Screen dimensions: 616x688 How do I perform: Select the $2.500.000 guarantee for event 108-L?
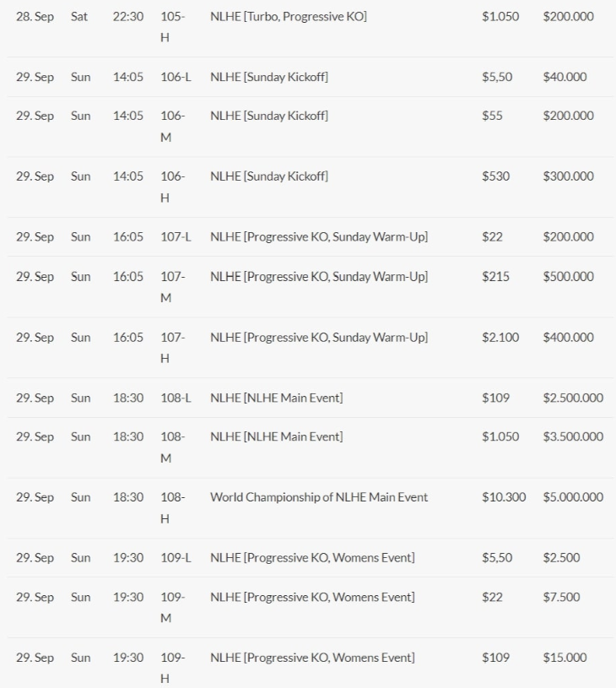point(573,398)
